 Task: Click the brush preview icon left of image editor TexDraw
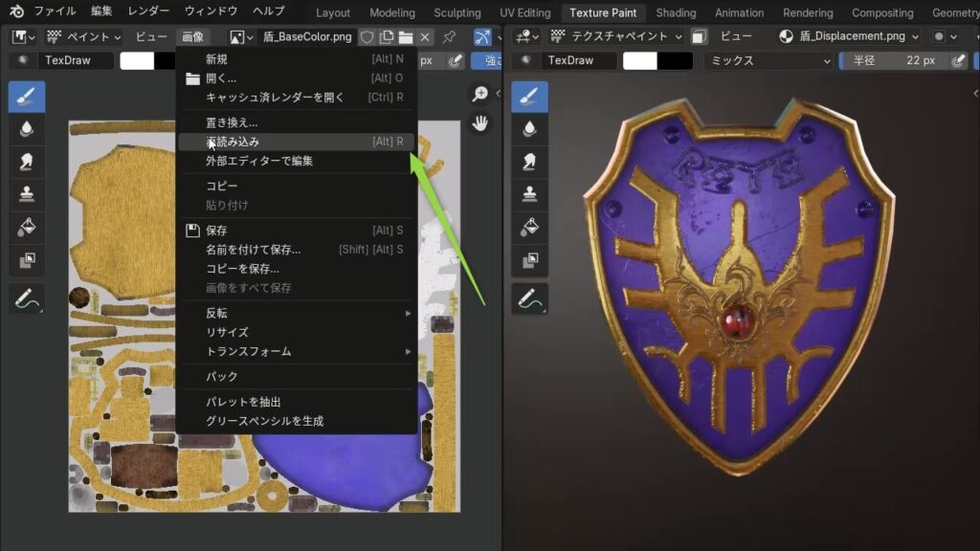click(23, 60)
